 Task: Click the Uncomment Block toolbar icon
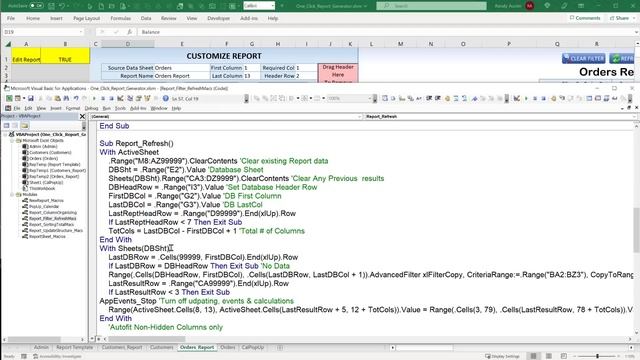click(464, 98)
